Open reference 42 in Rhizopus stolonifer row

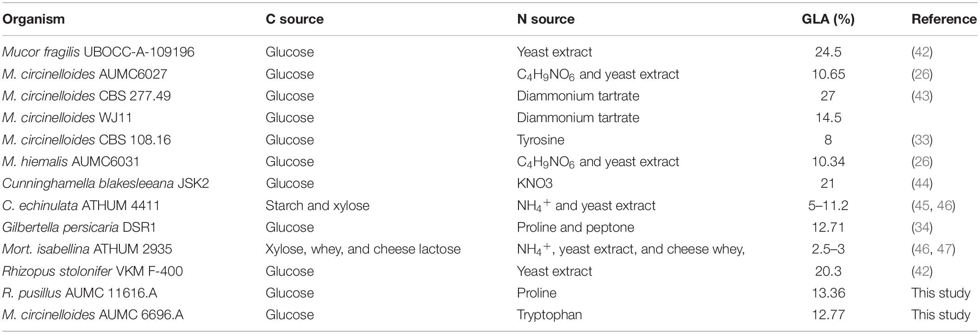point(922,271)
